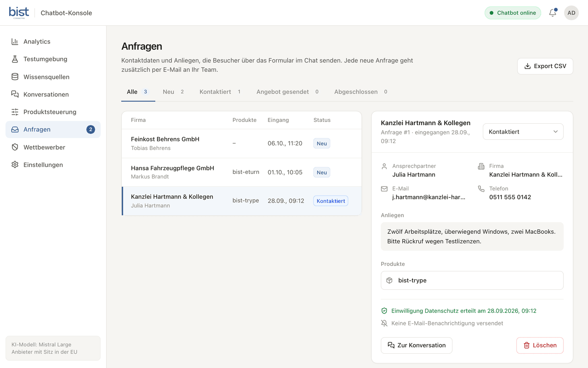Switch to the Alle tab
The height and width of the screenshot is (368, 588).
[138, 92]
